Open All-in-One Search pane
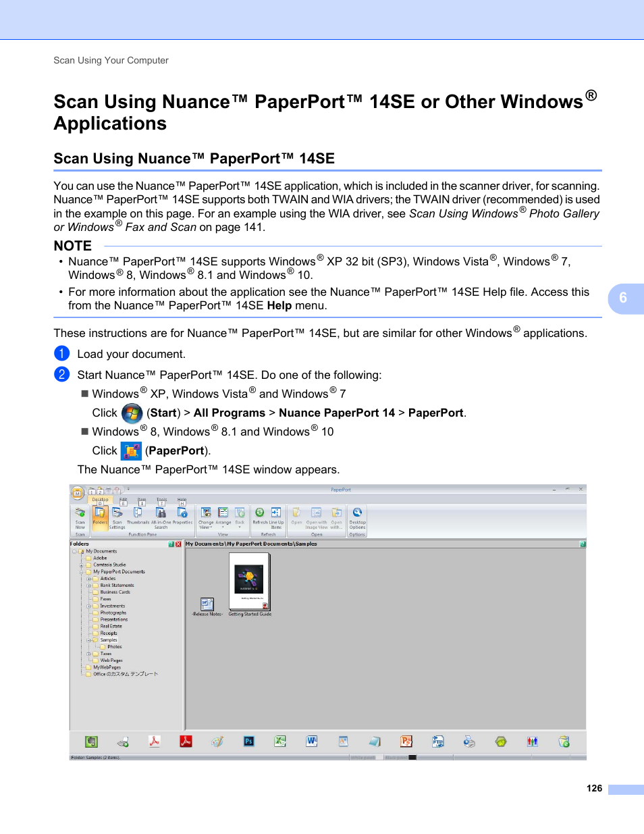644x834 pixels. pos(161,518)
